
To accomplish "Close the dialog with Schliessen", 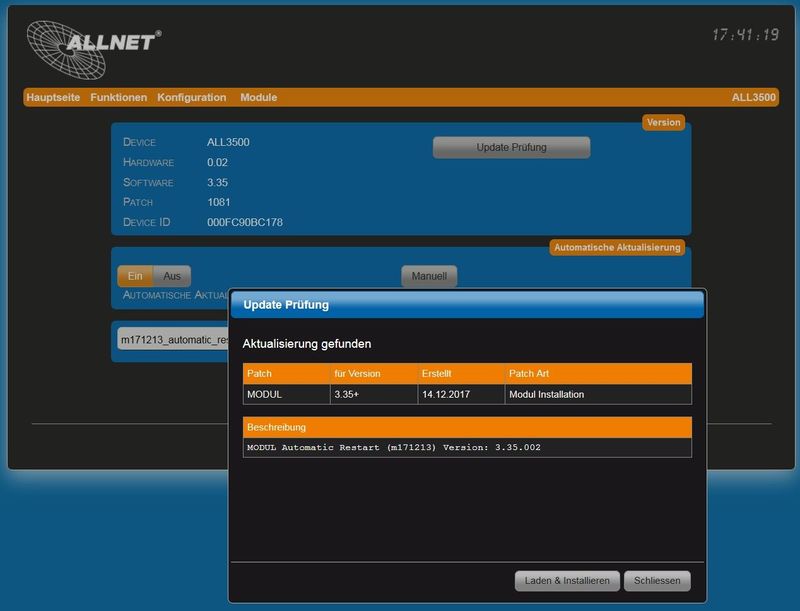I will click(x=657, y=580).
